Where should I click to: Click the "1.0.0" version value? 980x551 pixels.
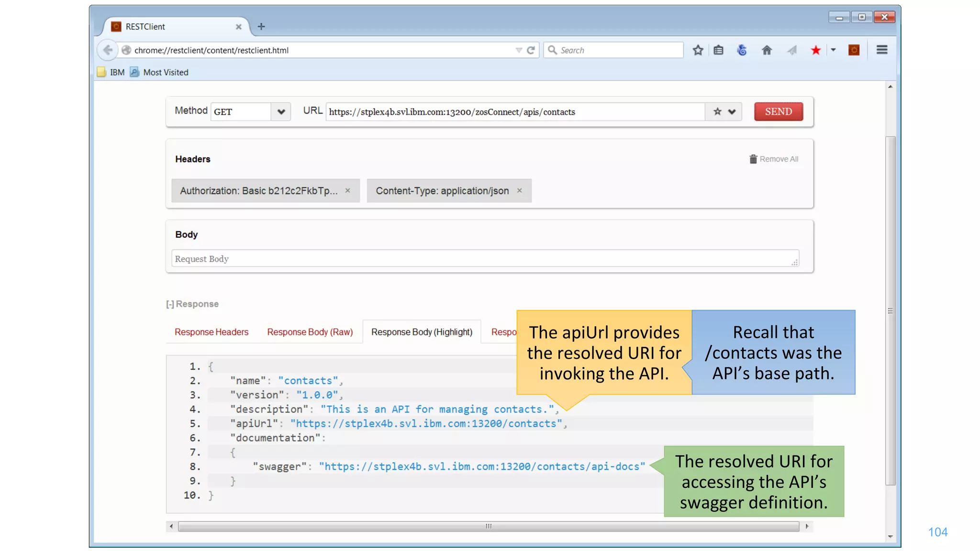(x=317, y=395)
